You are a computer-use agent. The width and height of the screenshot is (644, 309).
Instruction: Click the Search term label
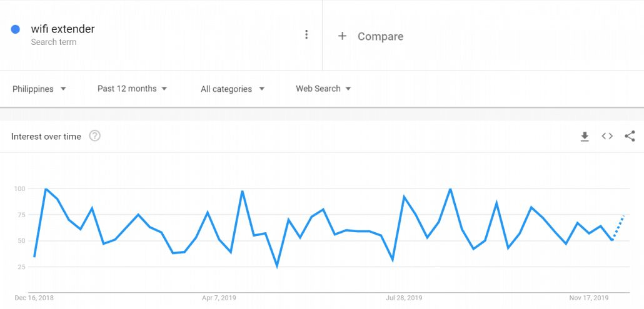click(53, 42)
